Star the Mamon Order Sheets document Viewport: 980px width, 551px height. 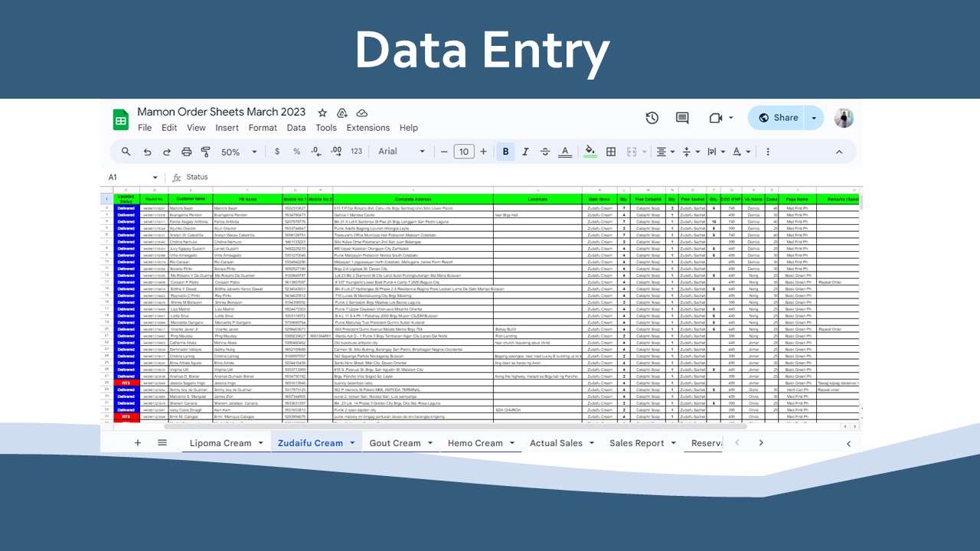click(322, 112)
